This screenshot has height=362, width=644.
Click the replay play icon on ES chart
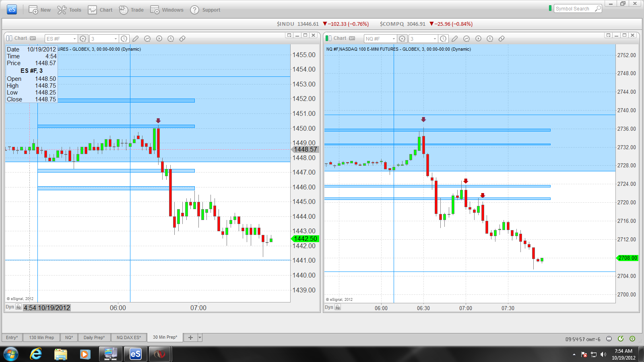click(159, 39)
